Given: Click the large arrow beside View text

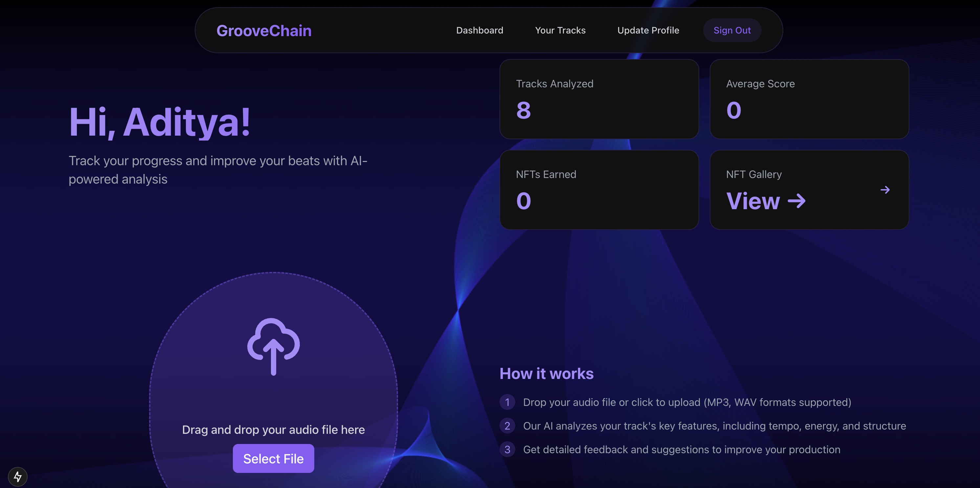Looking at the screenshot, I should (797, 201).
